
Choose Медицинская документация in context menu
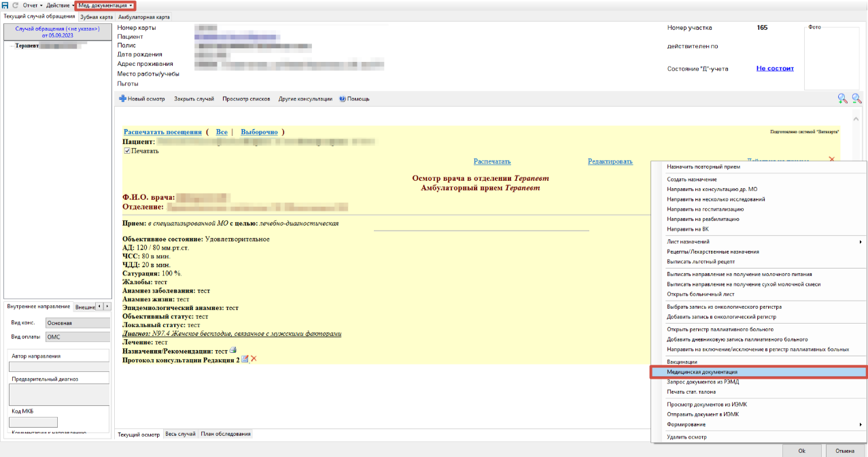tap(759, 372)
